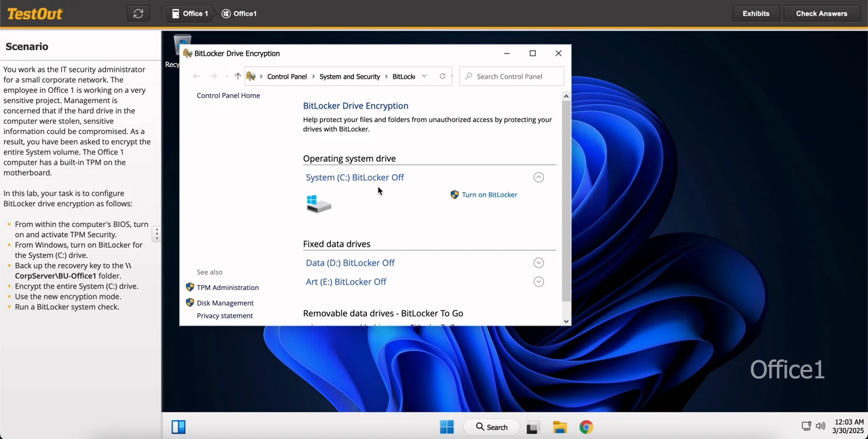Select the Office 1 location breadcrumb

190,14
